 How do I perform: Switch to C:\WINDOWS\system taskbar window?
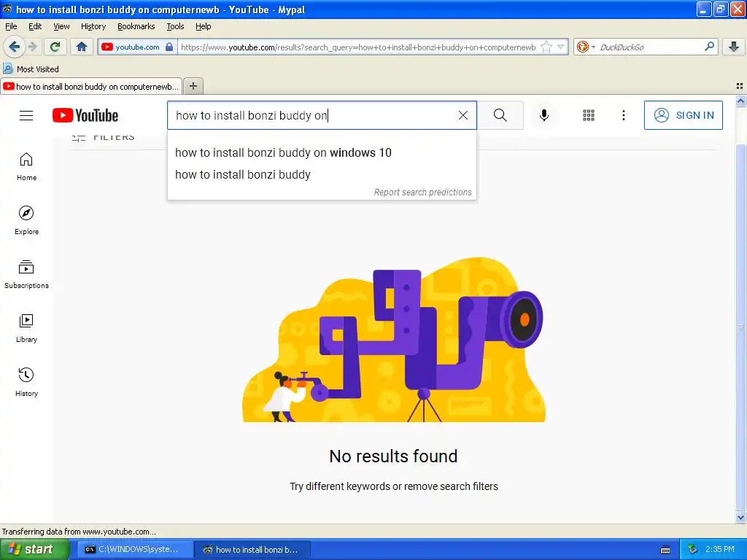136,549
